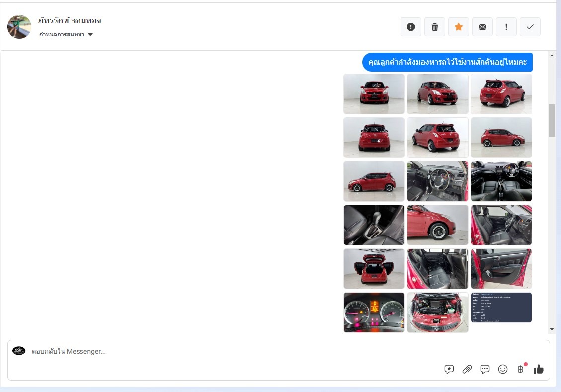
Task: Expand the กำหนดการสนทนา dropdown
Action: (66, 35)
